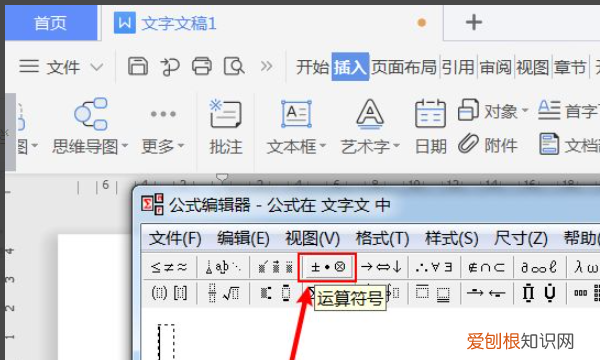Open the 章节 ribbon tab
This screenshot has width=600, height=360.
coord(570,67)
